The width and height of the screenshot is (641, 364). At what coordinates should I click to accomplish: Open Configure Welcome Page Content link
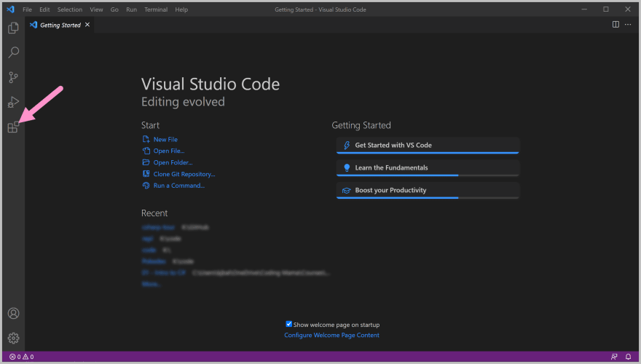click(331, 335)
